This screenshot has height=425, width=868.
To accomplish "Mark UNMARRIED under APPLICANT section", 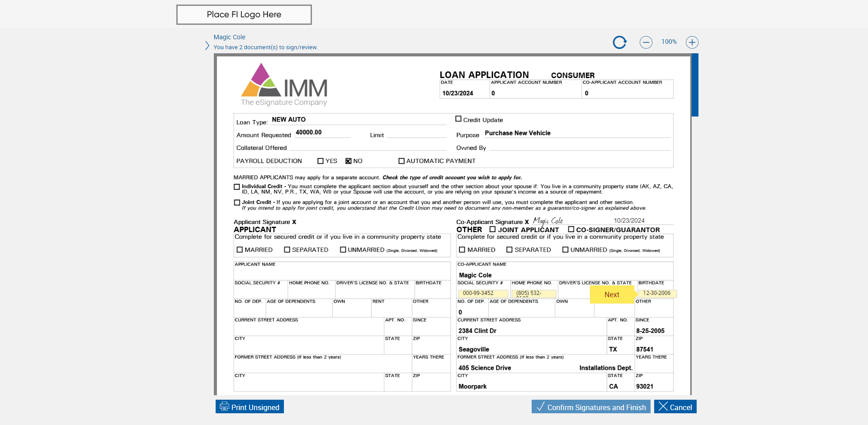I will (343, 249).
